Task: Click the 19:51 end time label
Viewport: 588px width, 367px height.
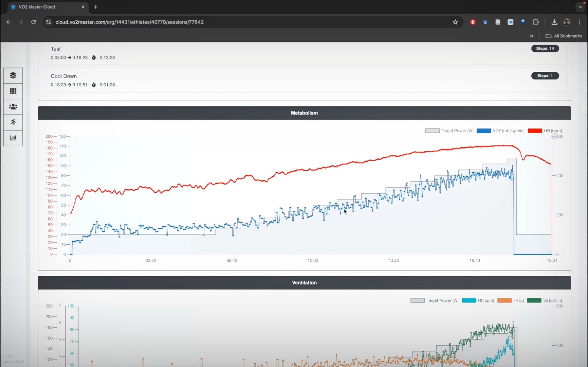Action: (x=552, y=260)
